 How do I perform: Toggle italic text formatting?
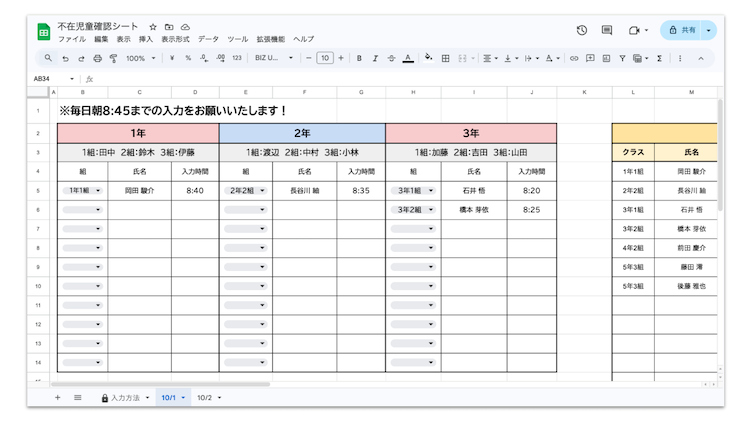pyautogui.click(x=375, y=58)
